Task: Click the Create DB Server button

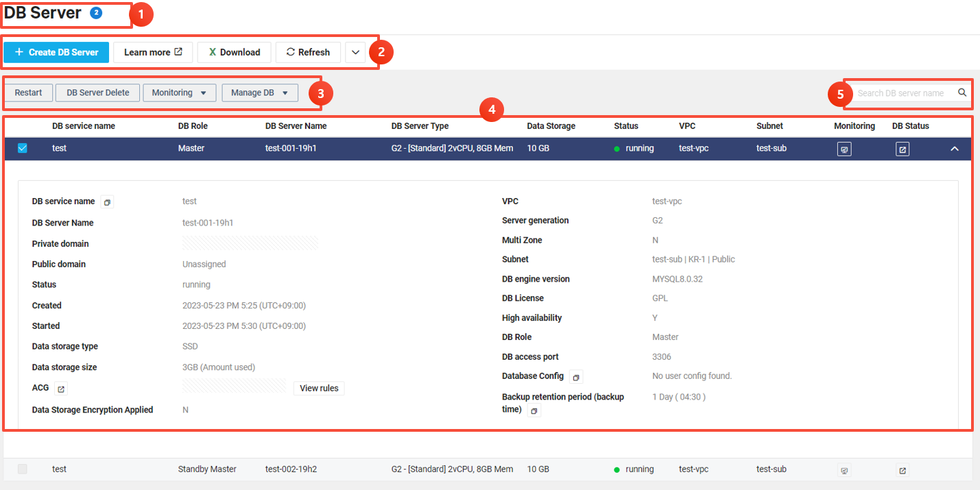Action: pos(56,52)
